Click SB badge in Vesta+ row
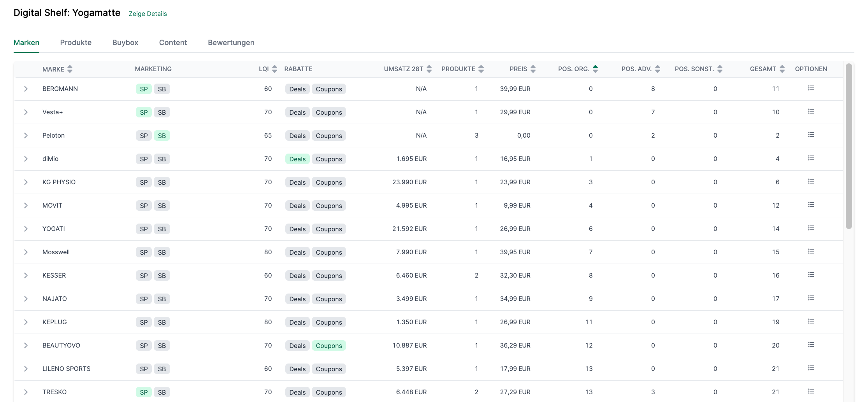 pyautogui.click(x=162, y=112)
